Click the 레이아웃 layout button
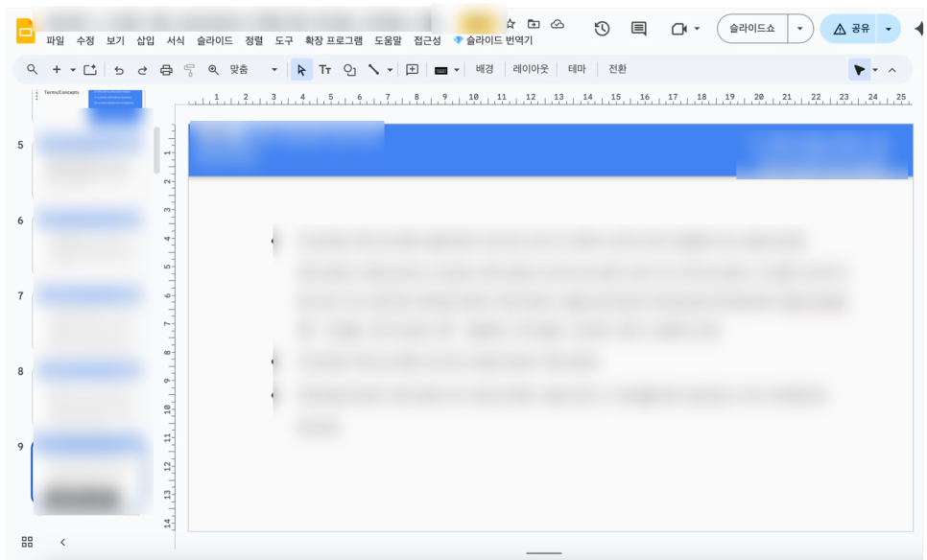The image size is (927, 560). [x=531, y=69]
